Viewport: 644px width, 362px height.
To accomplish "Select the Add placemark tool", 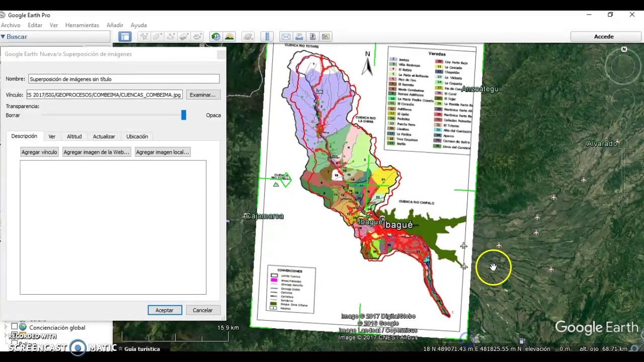I will click(144, 37).
